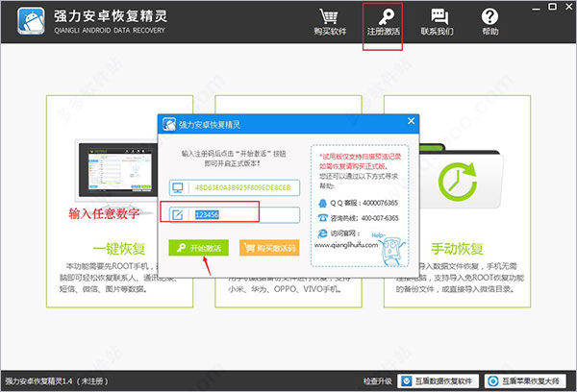This screenshot has width=577, height=392.
Task: Click the hotline number 400-007-6365
Action: pyautogui.click(x=380, y=218)
